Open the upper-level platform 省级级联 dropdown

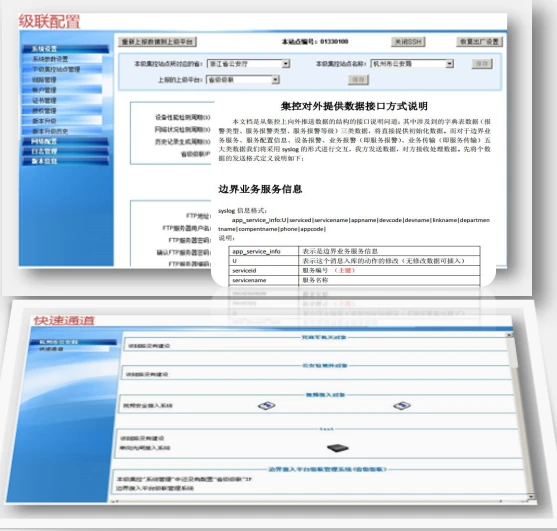[275, 80]
